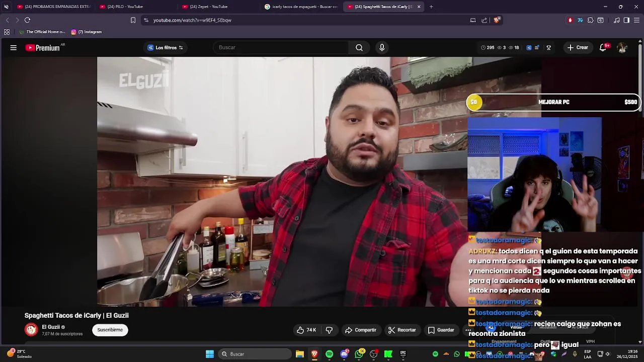Click the video player to pause
Screen dimensions: 644x362
click(282, 181)
